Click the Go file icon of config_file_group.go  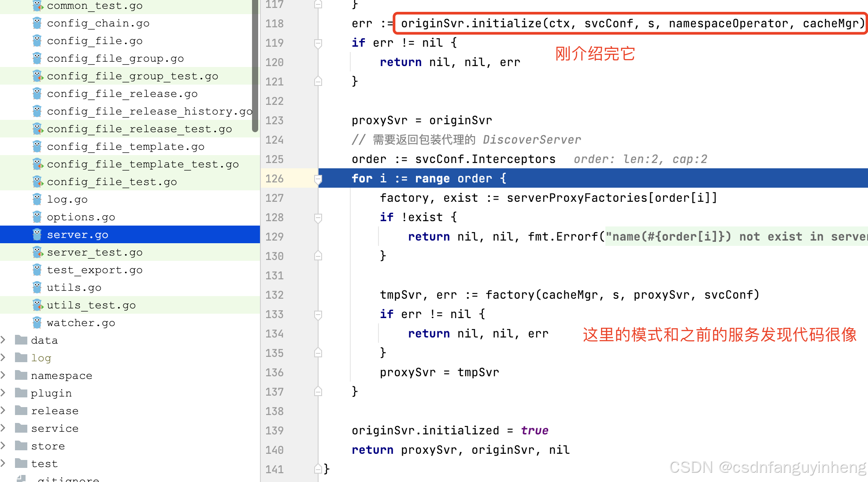point(37,58)
